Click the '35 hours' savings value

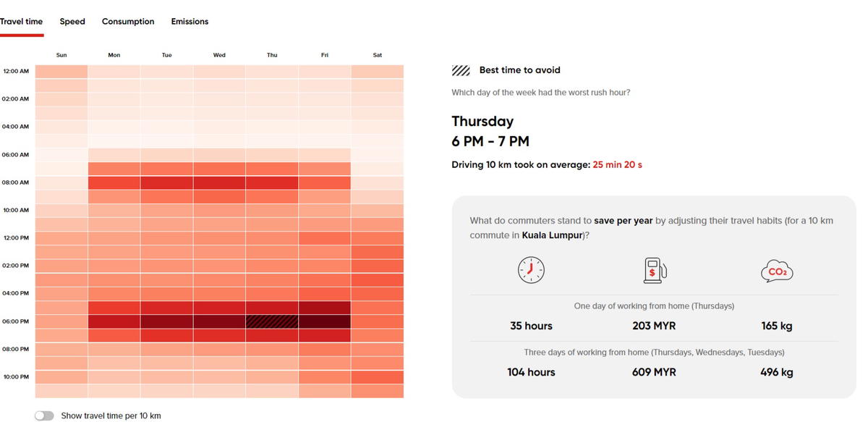(531, 326)
